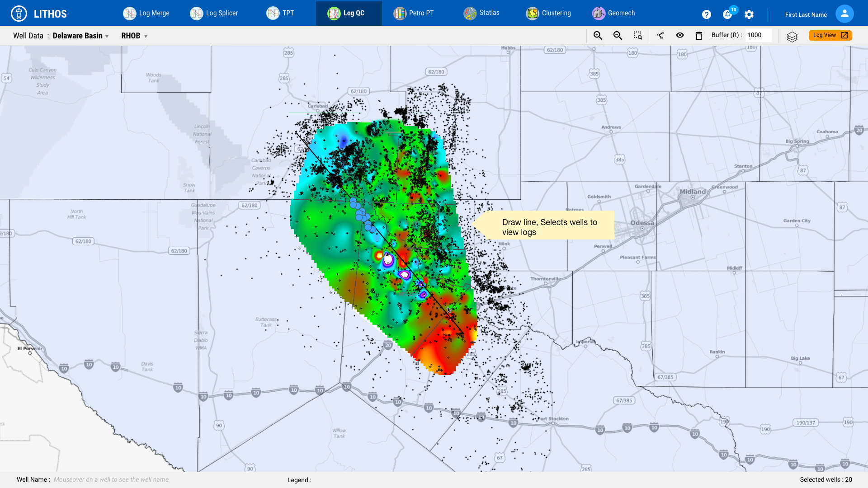Open settings gear icon
Viewport: 868px width, 488px height.
[749, 14]
